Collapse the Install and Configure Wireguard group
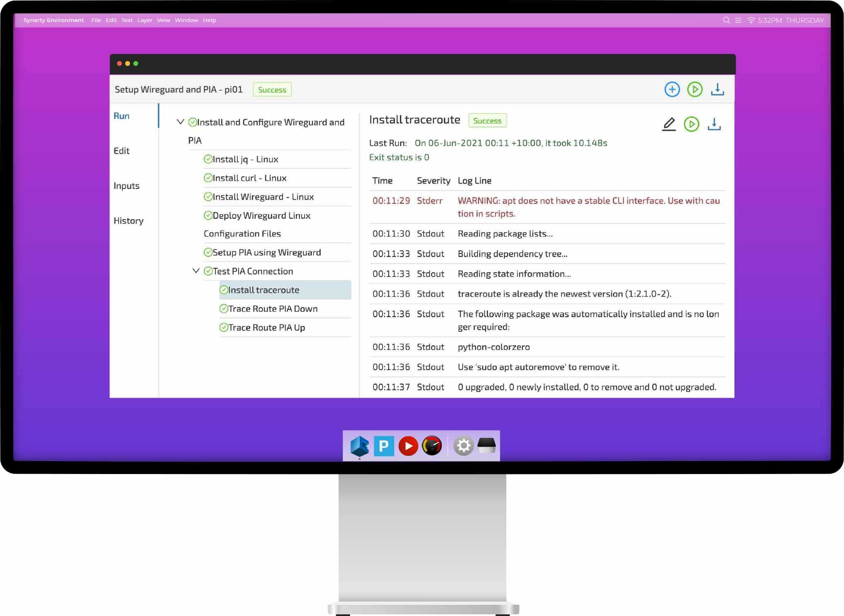This screenshot has height=616, width=844. [180, 122]
